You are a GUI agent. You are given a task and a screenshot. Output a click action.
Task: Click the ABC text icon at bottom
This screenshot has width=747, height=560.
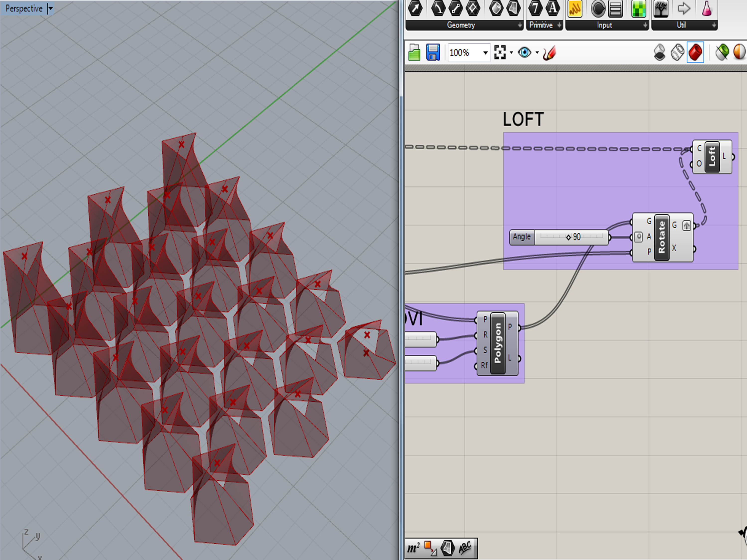(465, 548)
